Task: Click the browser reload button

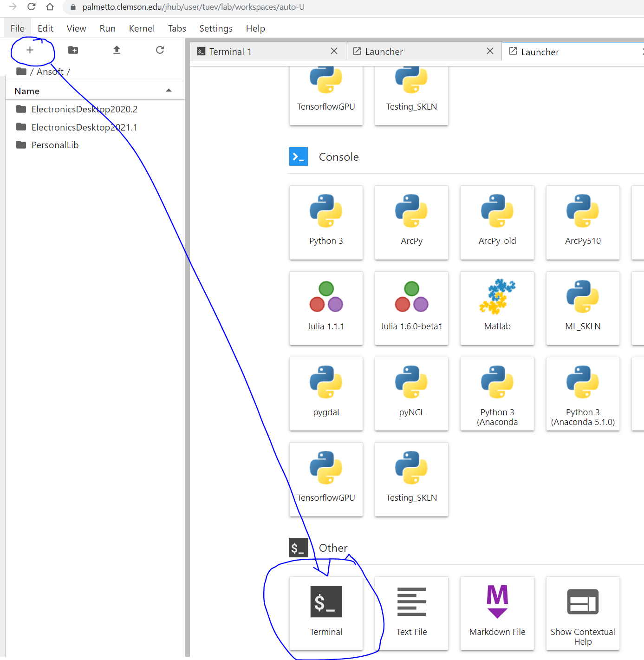Action: pos(31,7)
